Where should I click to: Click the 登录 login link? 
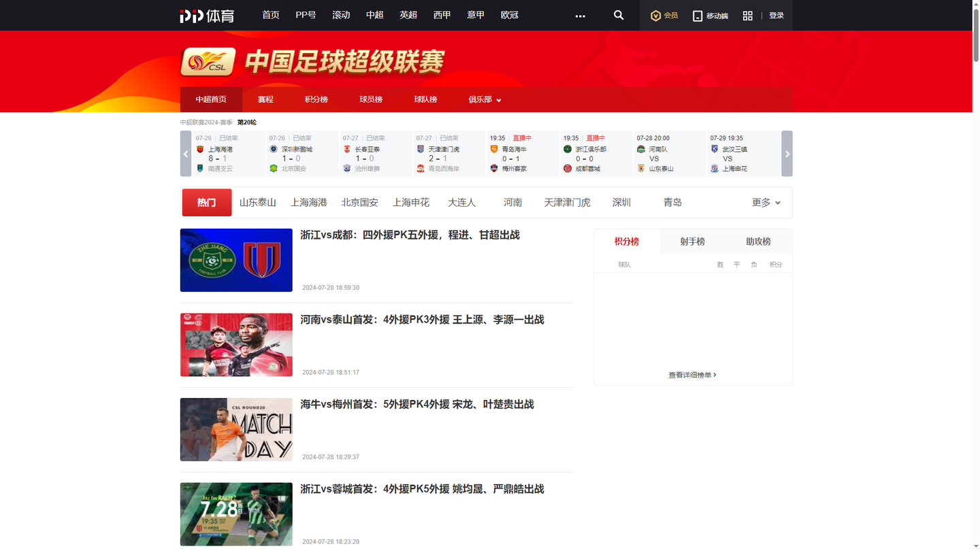[x=777, y=16]
